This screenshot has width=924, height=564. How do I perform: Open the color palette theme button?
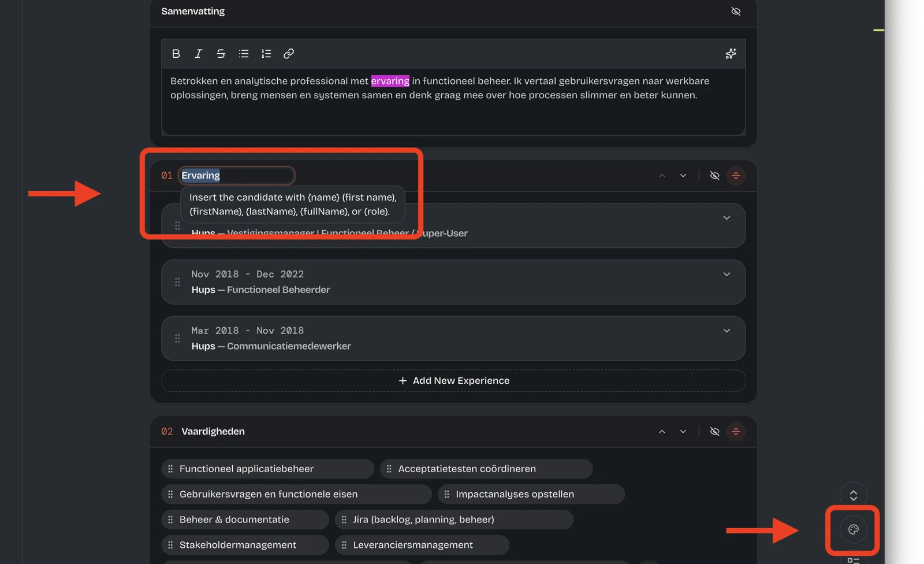tap(853, 530)
